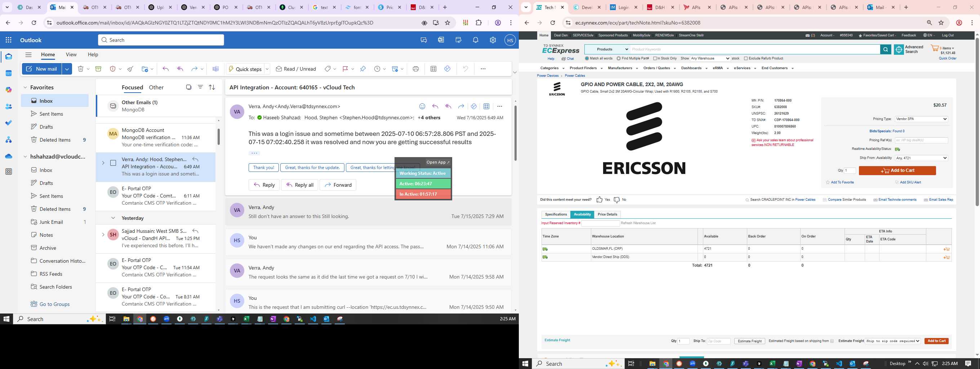Viewport: 980px width, 369px height.
Task: Open Ship From Any, 4721 dropdown
Action: pyautogui.click(x=921, y=158)
